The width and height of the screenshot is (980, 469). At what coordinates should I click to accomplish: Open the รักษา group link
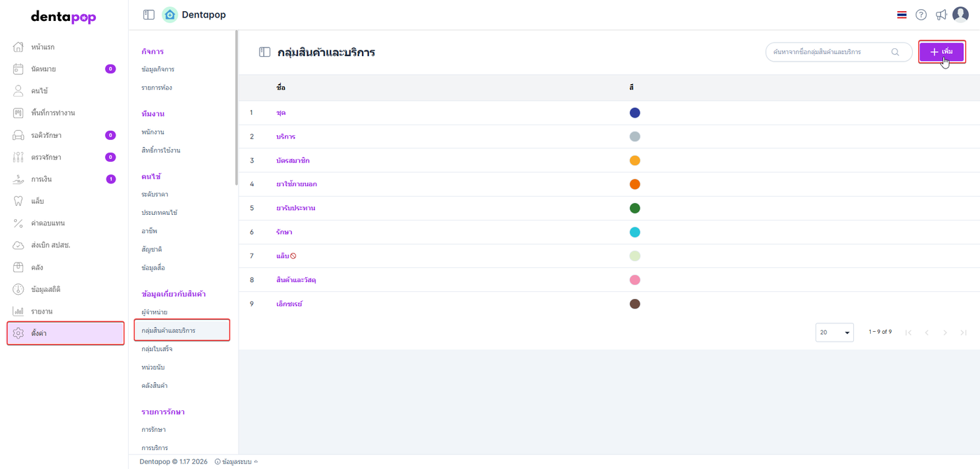click(284, 232)
